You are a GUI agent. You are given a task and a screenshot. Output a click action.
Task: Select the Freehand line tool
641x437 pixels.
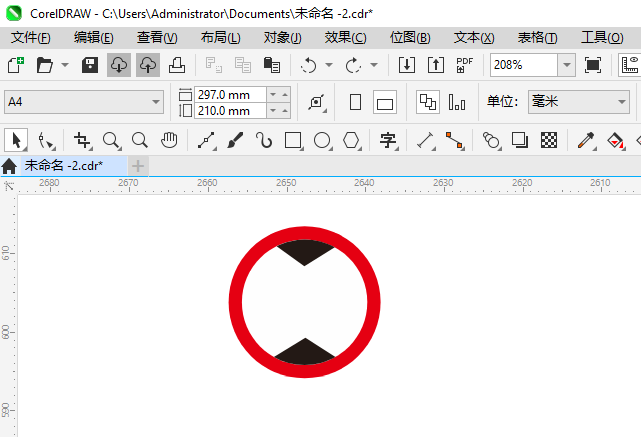207,140
